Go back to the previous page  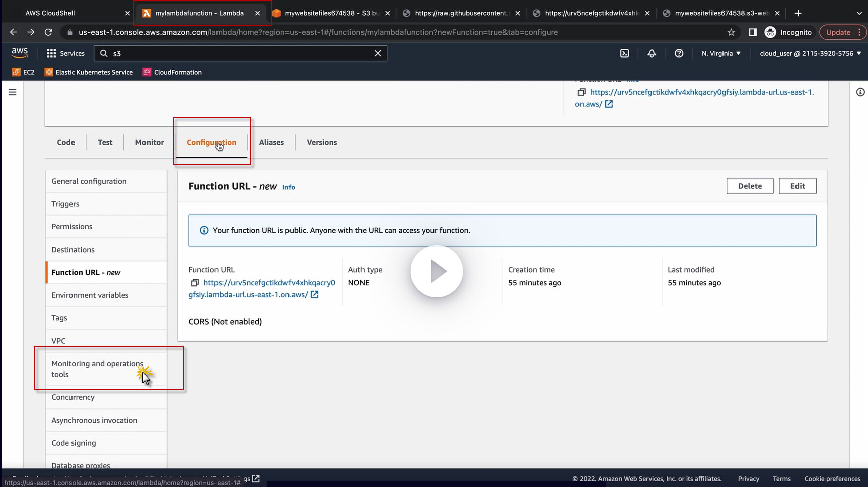click(x=14, y=32)
